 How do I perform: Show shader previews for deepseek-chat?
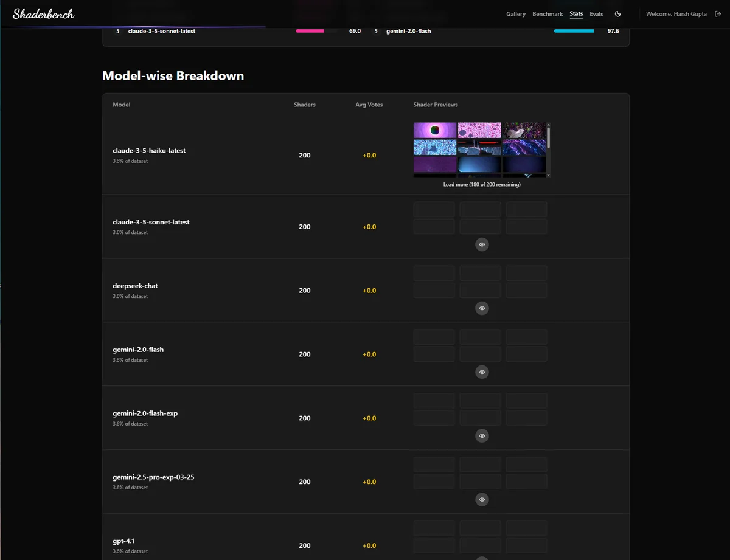481,308
